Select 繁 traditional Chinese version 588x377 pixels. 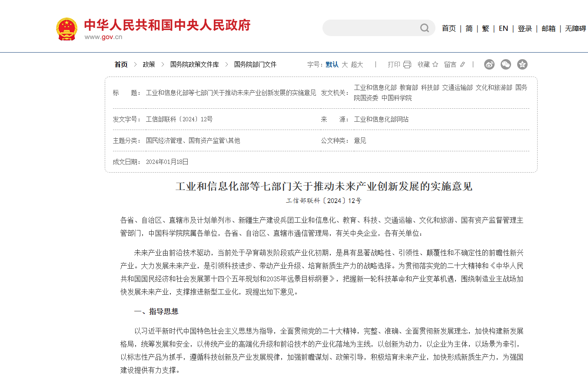[485, 28]
